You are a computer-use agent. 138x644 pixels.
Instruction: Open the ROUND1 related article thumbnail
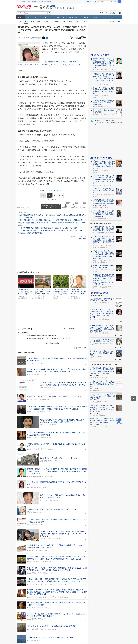(26, 282)
